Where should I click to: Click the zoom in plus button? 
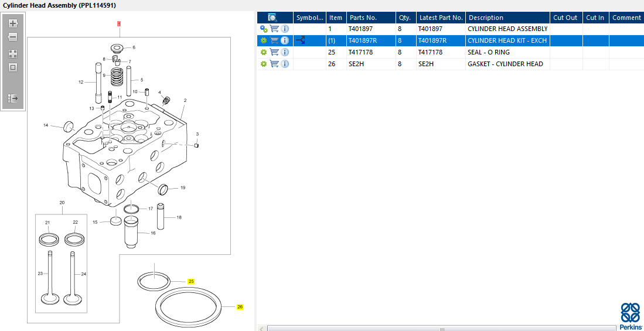[x=13, y=24]
